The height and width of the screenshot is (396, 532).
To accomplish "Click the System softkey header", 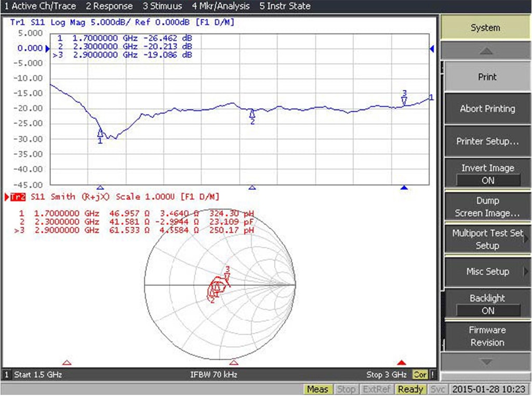I will point(485,28).
